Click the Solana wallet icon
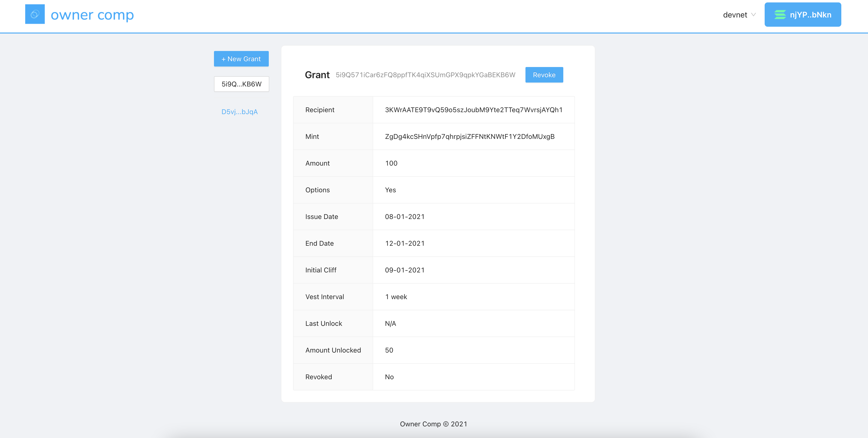The image size is (868, 438). [780, 15]
